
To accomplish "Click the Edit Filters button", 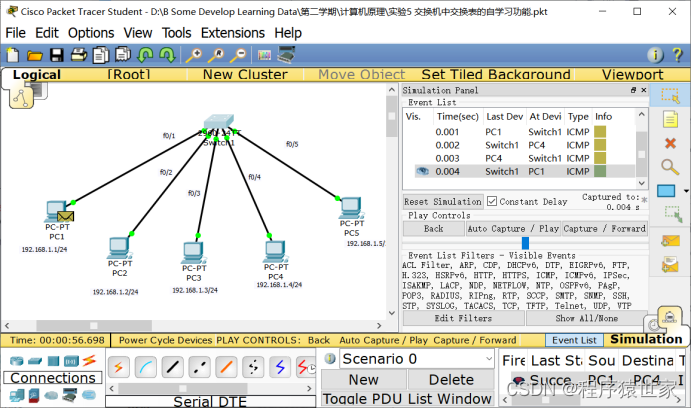I will 463,318.
